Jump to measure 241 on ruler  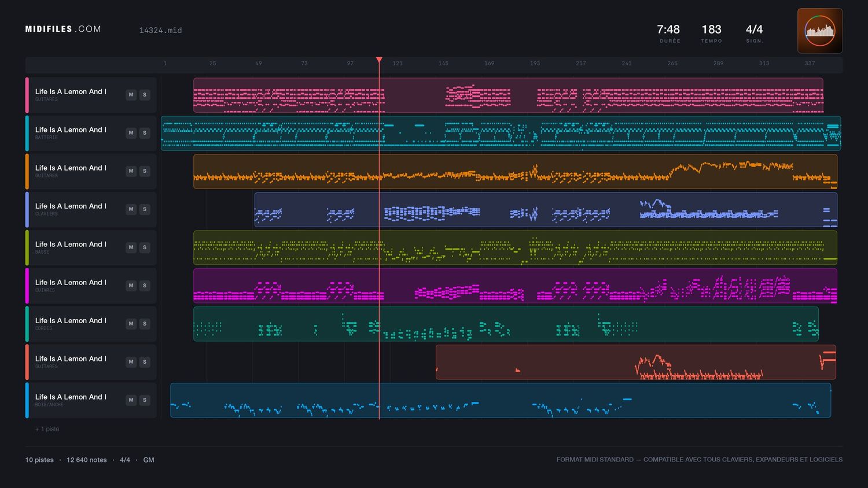(627, 64)
